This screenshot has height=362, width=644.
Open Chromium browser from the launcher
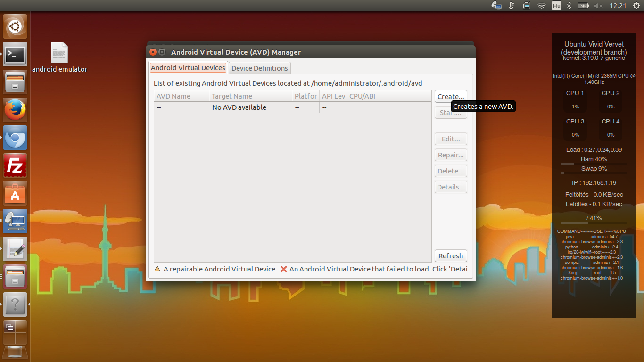[x=16, y=138]
